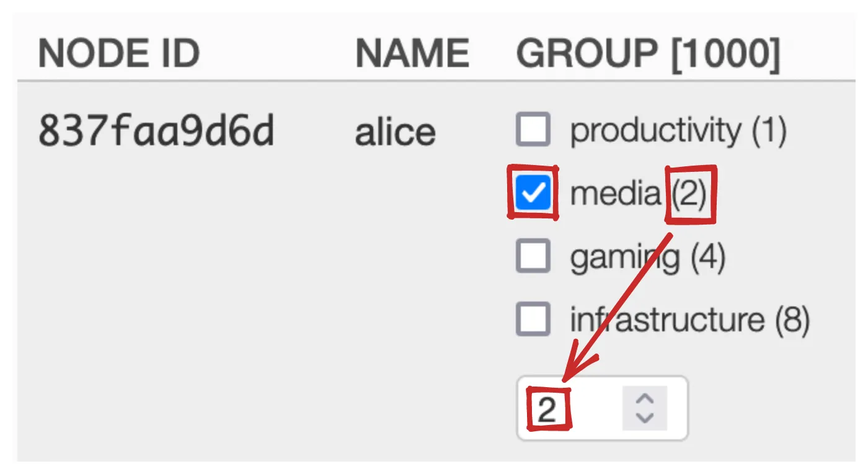This screenshot has height=474, width=868.
Task: Click the GROUP [1000] column header
Action: (x=648, y=53)
